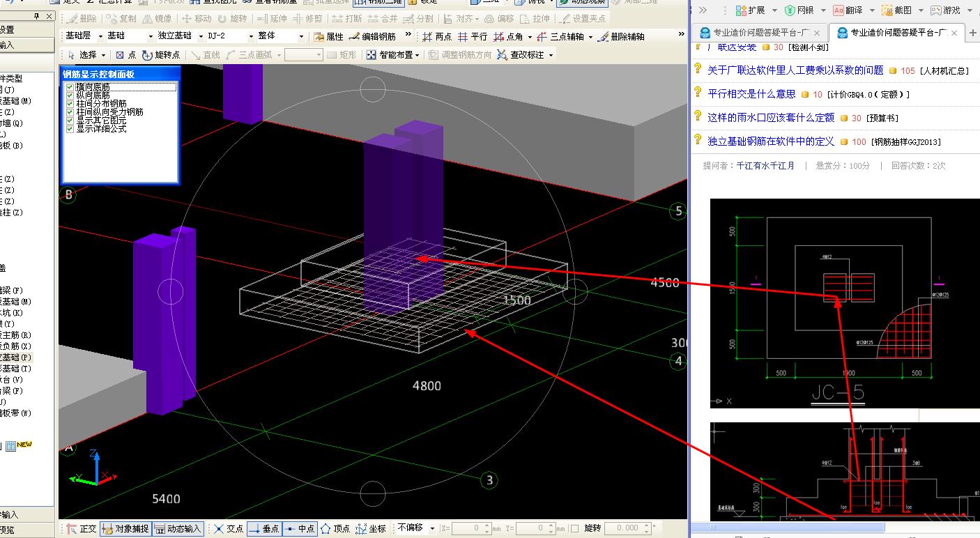This screenshot has height=538, width=980.
Task: Enable 交点 intersection snap
Action: coord(228,528)
